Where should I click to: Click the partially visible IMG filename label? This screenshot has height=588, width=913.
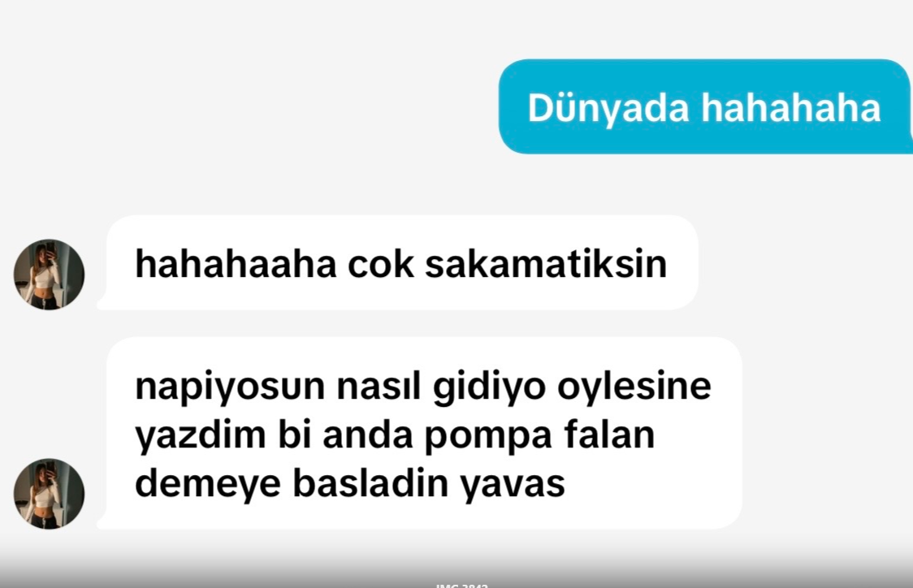tap(461, 585)
